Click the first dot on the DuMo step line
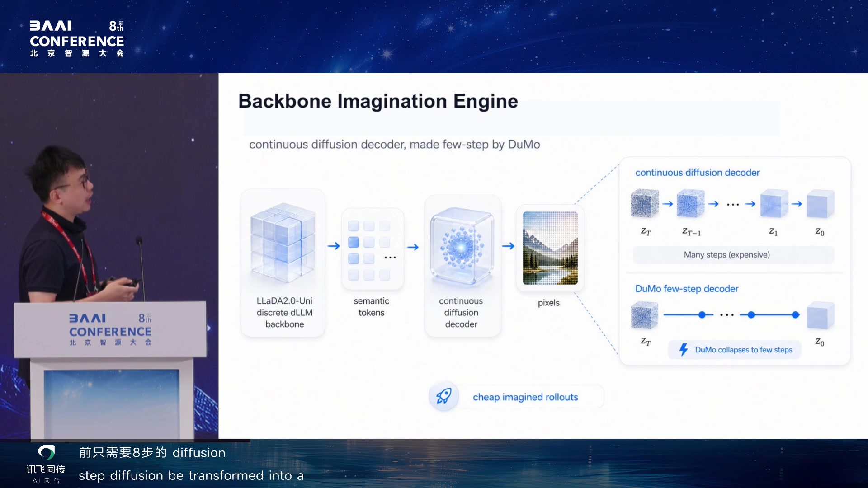The width and height of the screenshot is (868, 488). click(702, 315)
